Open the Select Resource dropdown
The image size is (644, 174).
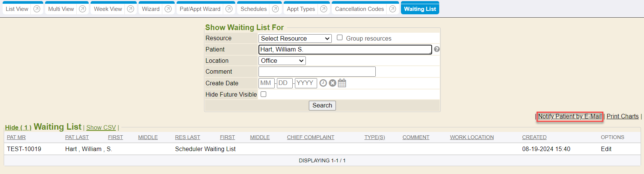pos(295,38)
